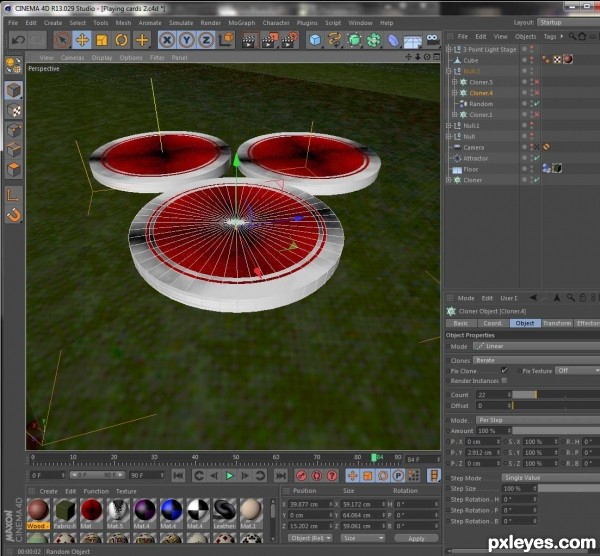
Task: Switch to the Basic tab
Action: point(461,323)
